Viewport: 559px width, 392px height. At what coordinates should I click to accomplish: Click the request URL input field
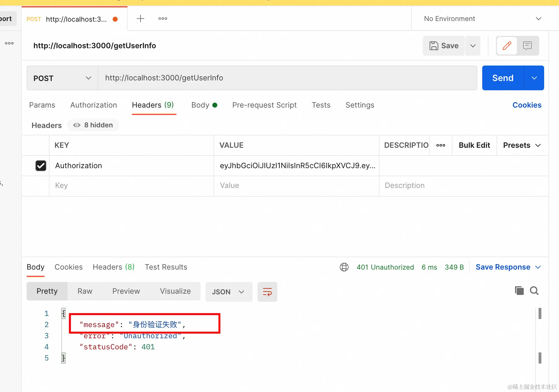[287, 78]
